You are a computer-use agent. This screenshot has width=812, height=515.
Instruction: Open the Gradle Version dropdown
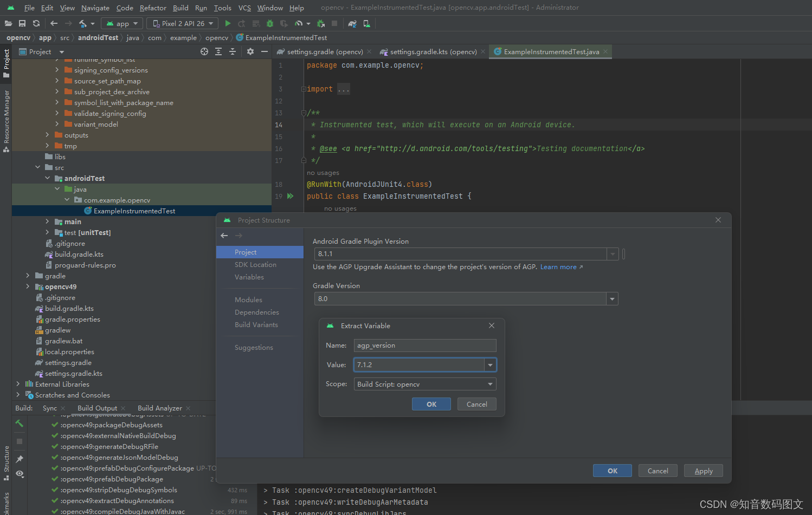[x=612, y=298]
